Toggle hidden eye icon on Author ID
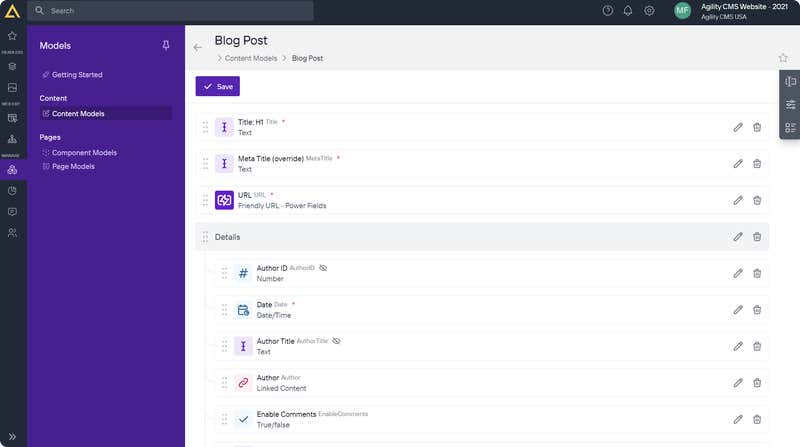The height and width of the screenshot is (447, 800). [x=323, y=268]
